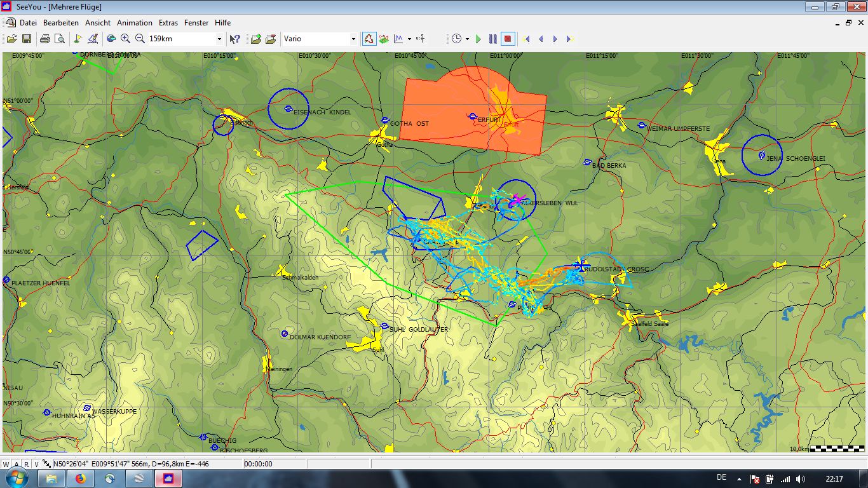Viewport: 868px width, 488px height.
Task: Toggle the R status bar button
Action: point(26,464)
